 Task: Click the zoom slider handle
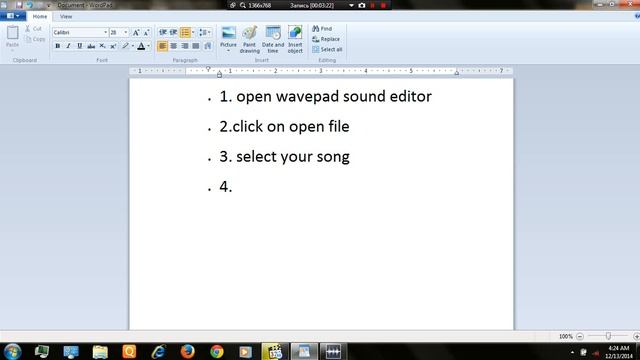tap(608, 336)
